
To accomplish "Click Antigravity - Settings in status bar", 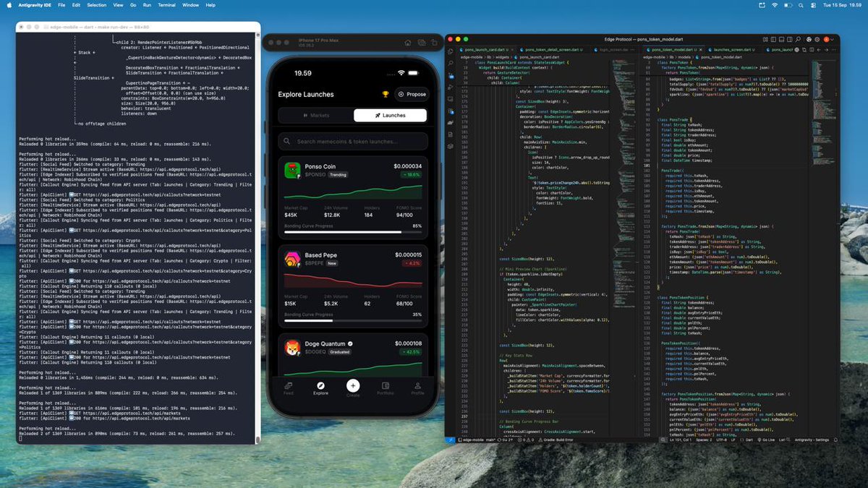I will [x=813, y=440].
